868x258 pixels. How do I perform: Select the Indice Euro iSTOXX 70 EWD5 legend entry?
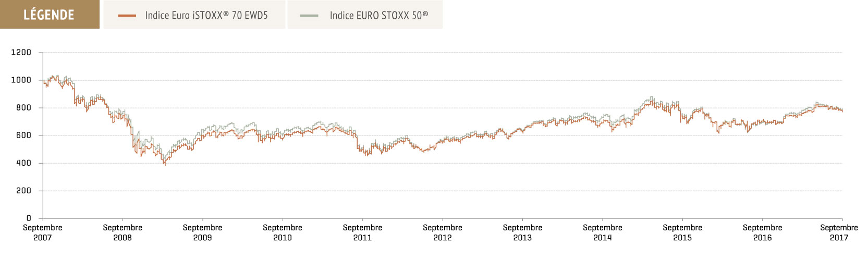pos(194,15)
